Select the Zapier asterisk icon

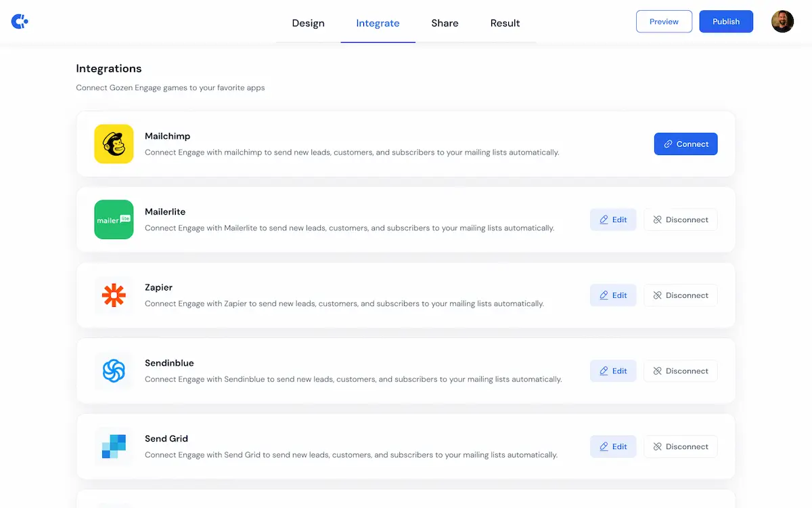pyautogui.click(x=113, y=295)
